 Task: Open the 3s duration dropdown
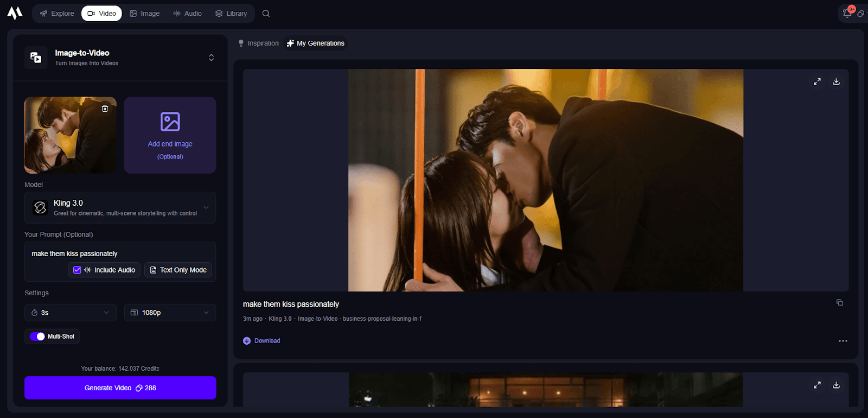tap(71, 313)
